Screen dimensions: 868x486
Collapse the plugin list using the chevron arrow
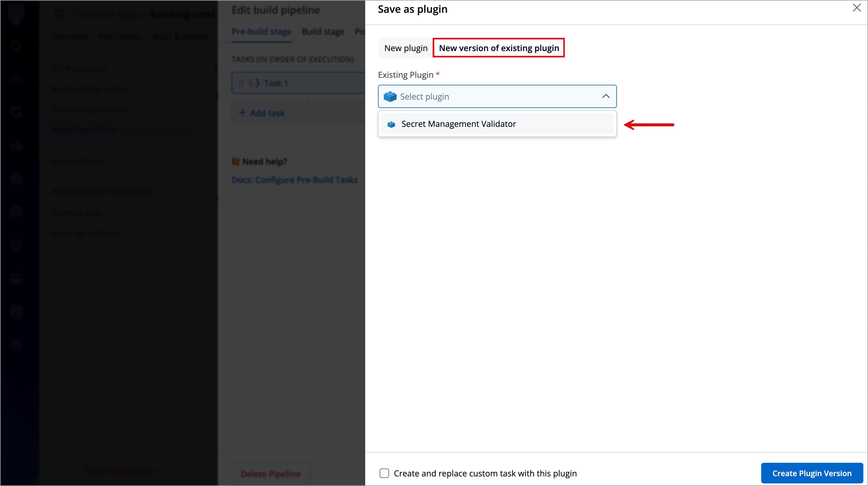pos(606,96)
